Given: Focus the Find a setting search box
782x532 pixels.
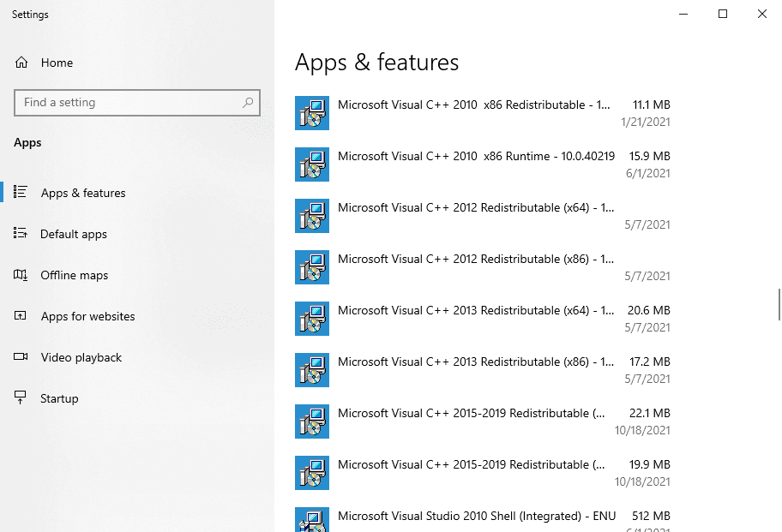Looking at the screenshot, I should pos(137,103).
